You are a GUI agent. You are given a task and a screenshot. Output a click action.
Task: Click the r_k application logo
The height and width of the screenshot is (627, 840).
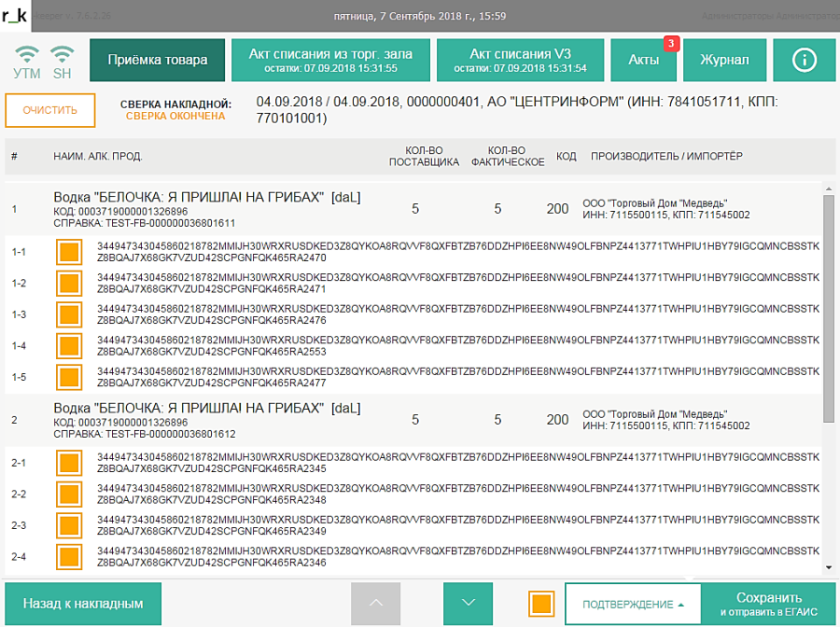[15, 15]
